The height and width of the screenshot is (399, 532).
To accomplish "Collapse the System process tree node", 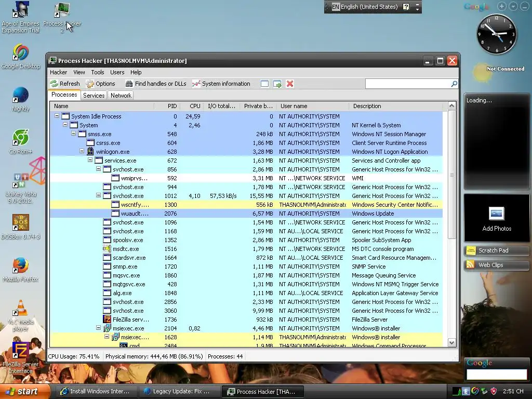I will [65, 125].
